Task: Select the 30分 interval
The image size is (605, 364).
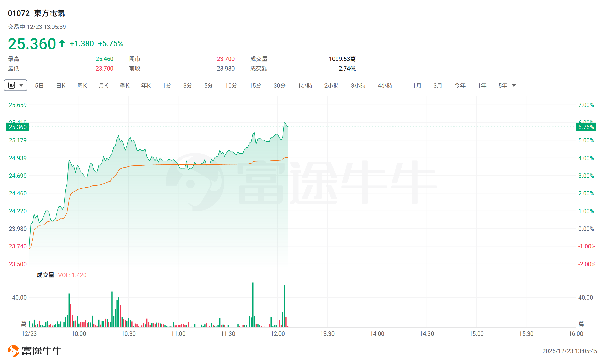Action: [279, 86]
